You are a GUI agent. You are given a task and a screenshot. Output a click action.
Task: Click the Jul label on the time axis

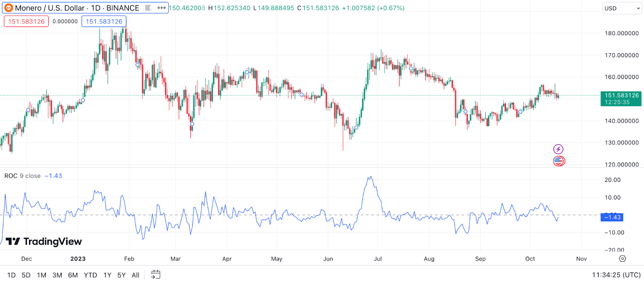coord(378,259)
